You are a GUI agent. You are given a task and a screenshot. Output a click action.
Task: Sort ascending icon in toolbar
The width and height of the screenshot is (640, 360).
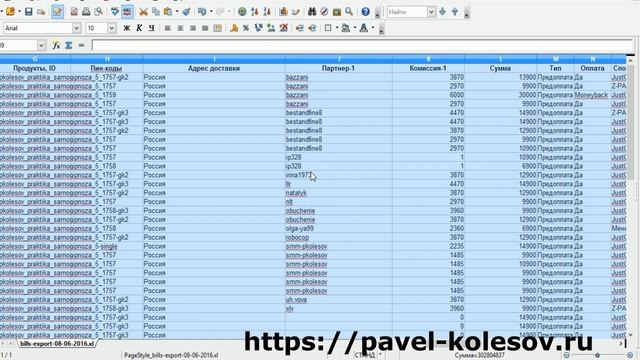click(255, 12)
